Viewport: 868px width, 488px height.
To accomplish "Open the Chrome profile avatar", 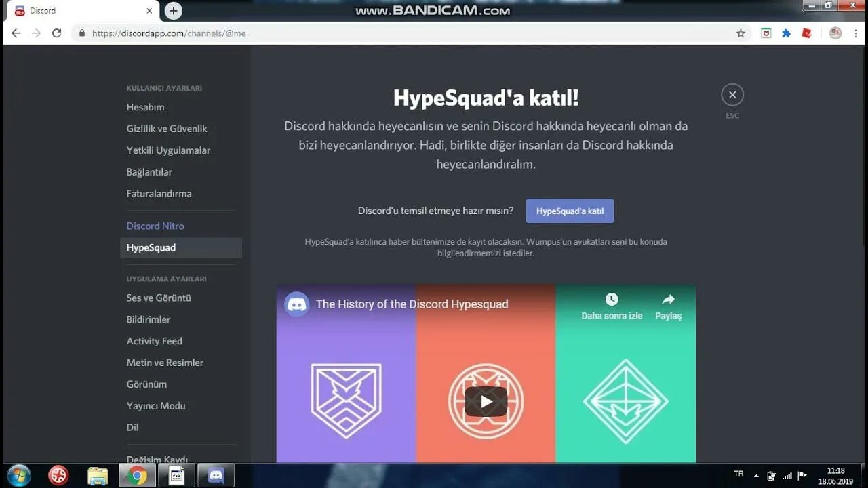I will (835, 33).
